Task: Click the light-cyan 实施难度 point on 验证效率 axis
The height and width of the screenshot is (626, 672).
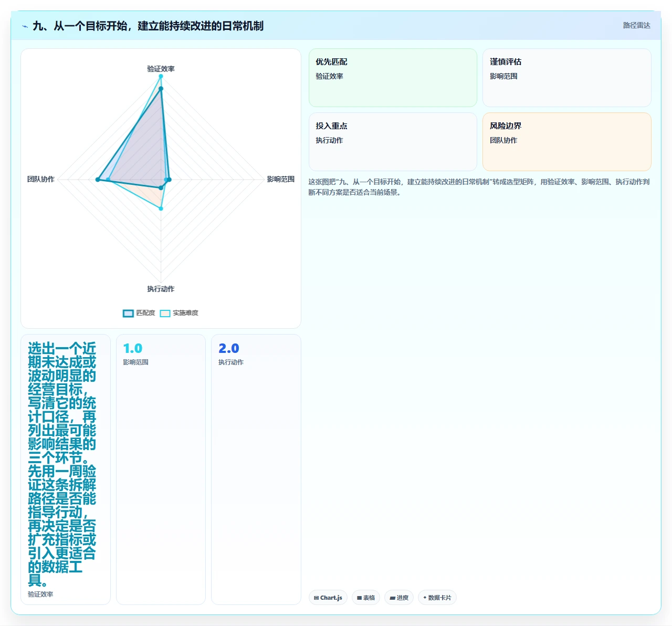Action: [161, 76]
